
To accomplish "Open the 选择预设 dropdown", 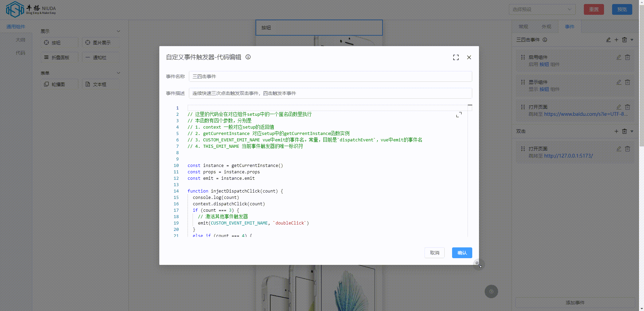I will tap(541, 9).
